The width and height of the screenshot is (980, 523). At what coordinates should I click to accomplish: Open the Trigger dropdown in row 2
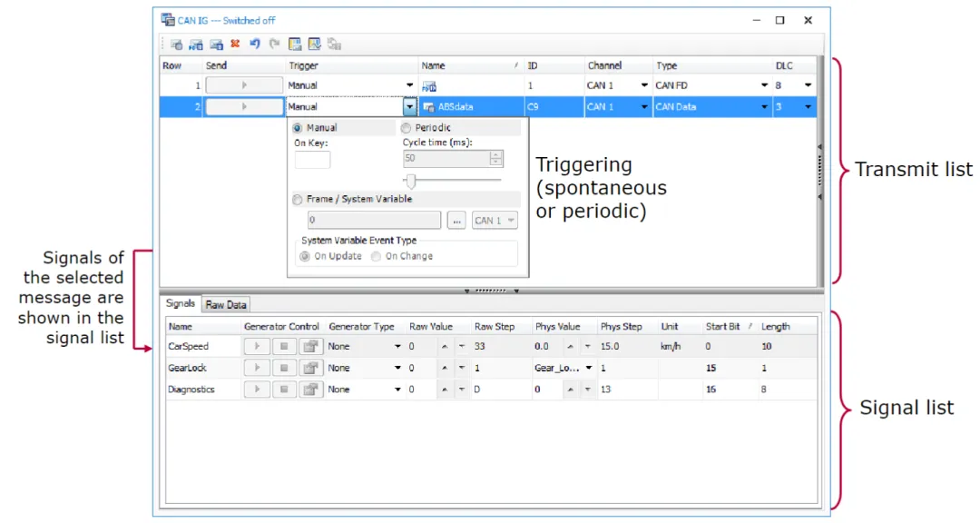pyautogui.click(x=409, y=107)
